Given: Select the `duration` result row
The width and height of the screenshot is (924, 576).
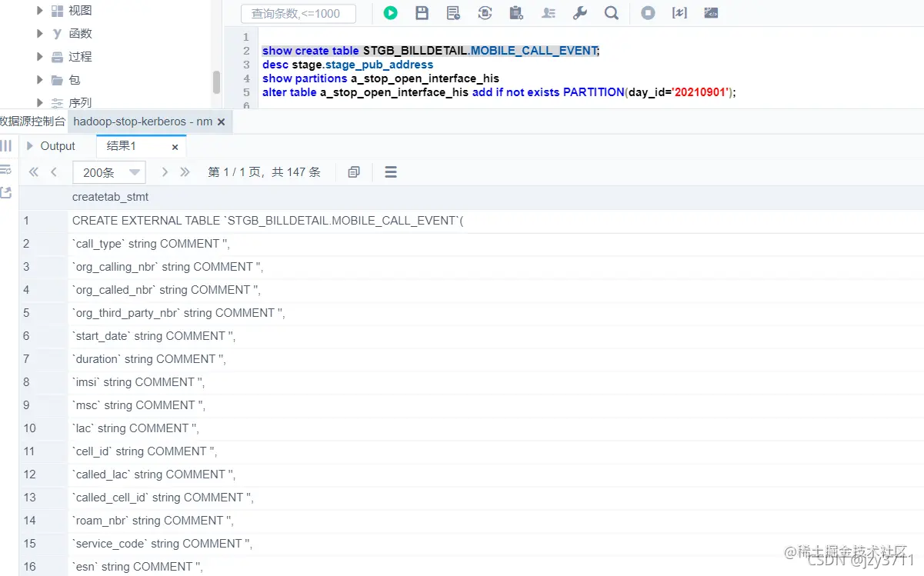Looking at the screenshot, I should [471, 359].
